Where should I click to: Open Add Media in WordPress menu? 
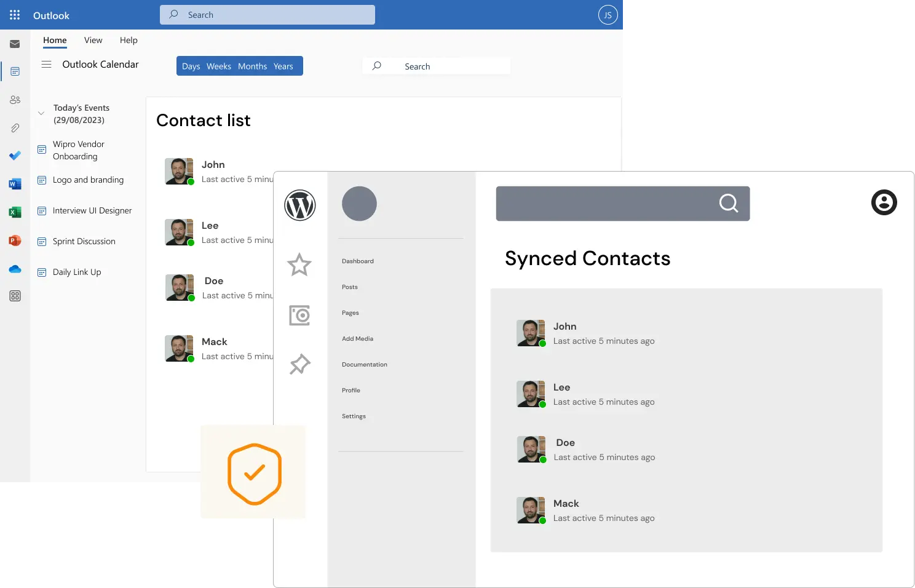click(x=358, y=339)
